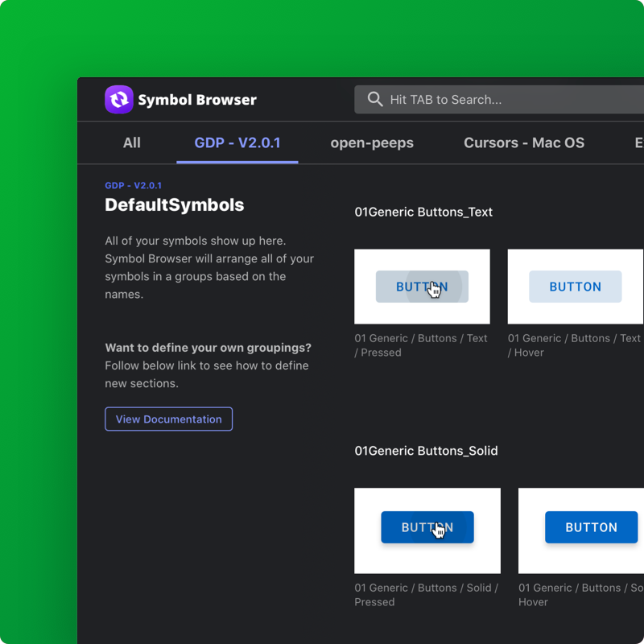
Task: Click the Hit TAB to Search input field
Action: [x=451, y=99]
